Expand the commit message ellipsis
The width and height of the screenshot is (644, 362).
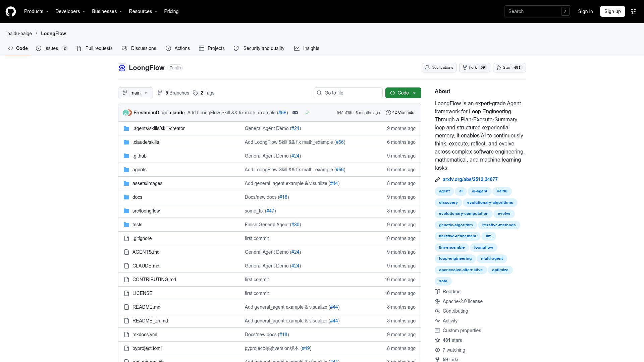[x=295, y=113]
